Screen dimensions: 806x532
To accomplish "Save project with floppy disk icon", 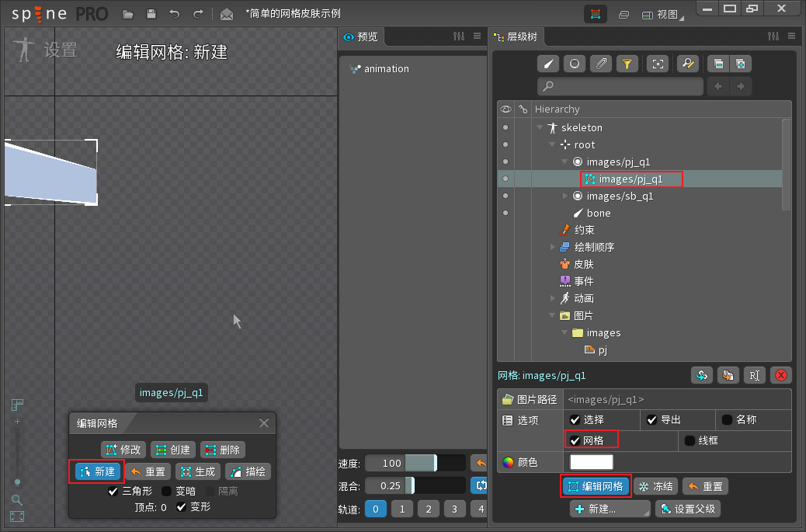I will pos(151,14).
